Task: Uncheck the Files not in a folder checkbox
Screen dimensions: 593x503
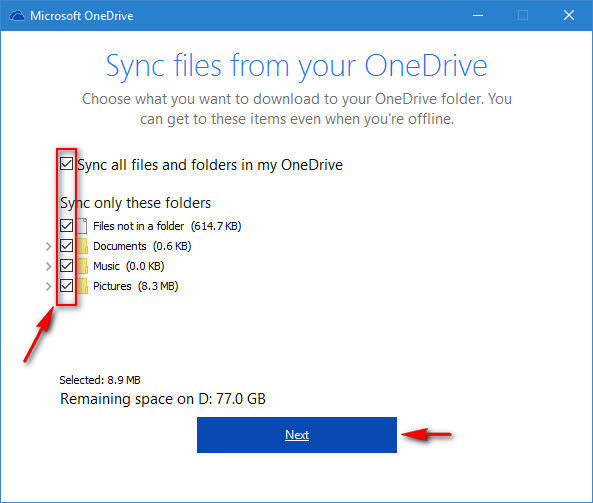Action: [x=67, y=225]
